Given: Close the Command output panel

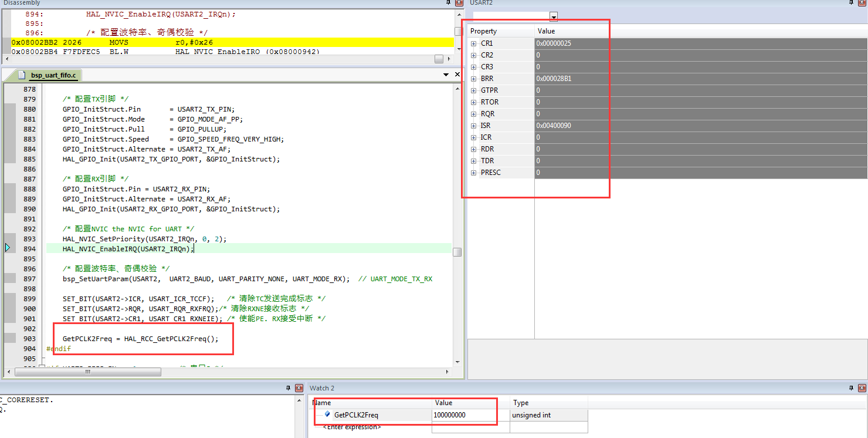Looking at the screenshot, I should (299, 388).
